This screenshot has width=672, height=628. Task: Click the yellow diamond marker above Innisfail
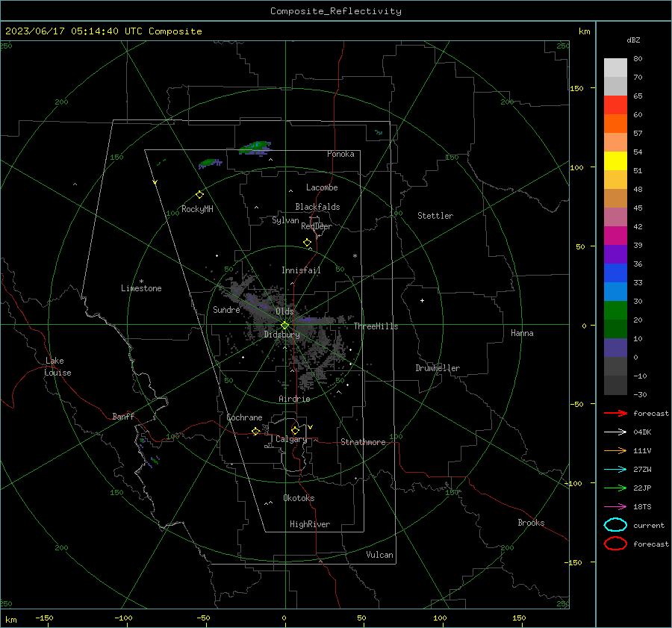(x=307, y=243)
